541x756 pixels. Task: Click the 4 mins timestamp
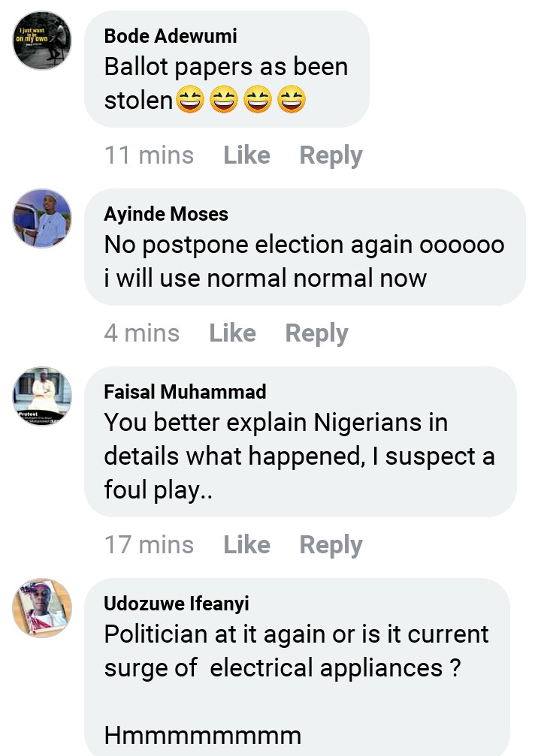(141, 333)
